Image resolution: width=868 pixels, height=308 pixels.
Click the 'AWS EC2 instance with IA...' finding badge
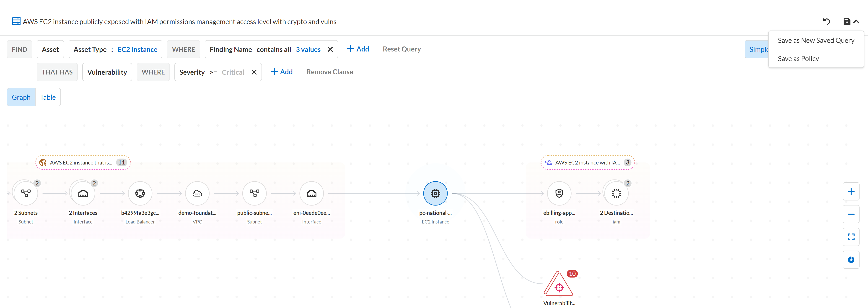click(x=588, y=163)
